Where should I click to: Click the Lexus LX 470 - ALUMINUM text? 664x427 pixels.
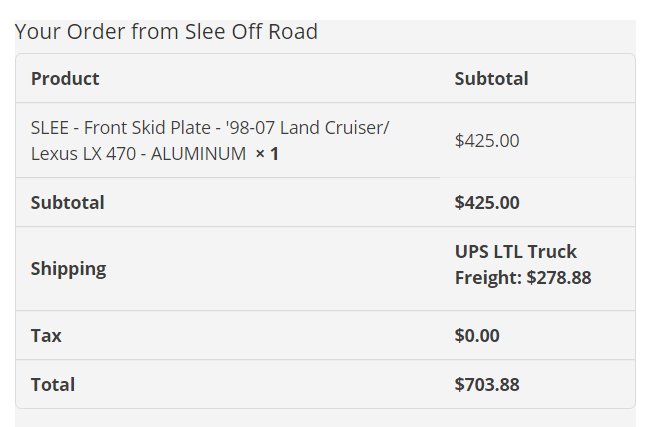138,154
